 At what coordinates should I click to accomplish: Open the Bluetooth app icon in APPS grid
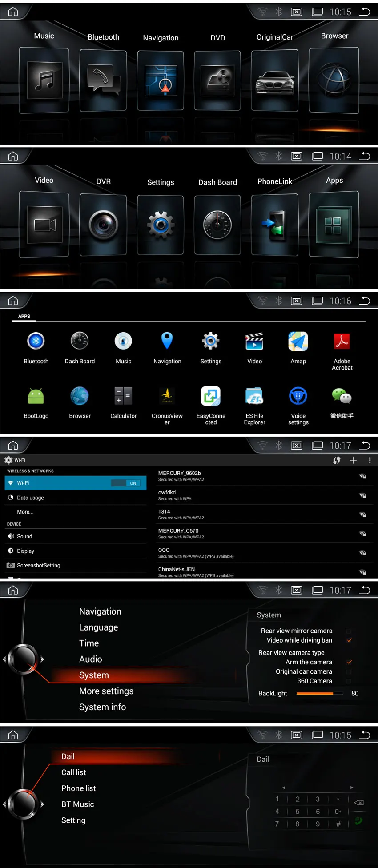click(36, 342)
